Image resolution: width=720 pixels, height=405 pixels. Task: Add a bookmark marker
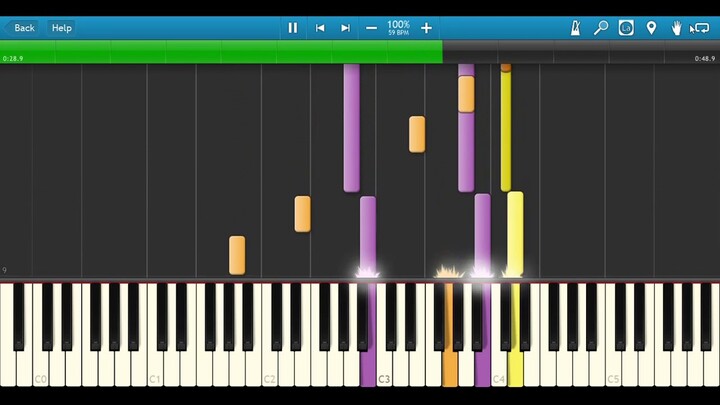pyautogui.click(x=651, y=28)
